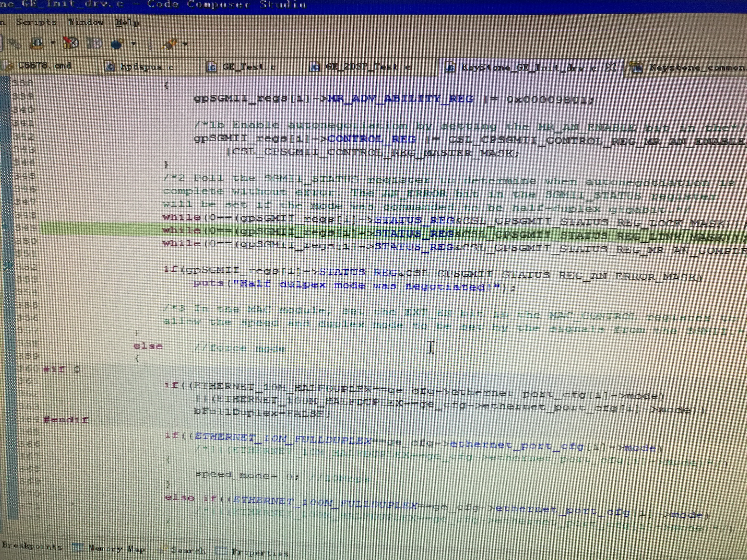
Task: Click the C6678.cmd file tab icon
Action: click(x=8, y=66)
